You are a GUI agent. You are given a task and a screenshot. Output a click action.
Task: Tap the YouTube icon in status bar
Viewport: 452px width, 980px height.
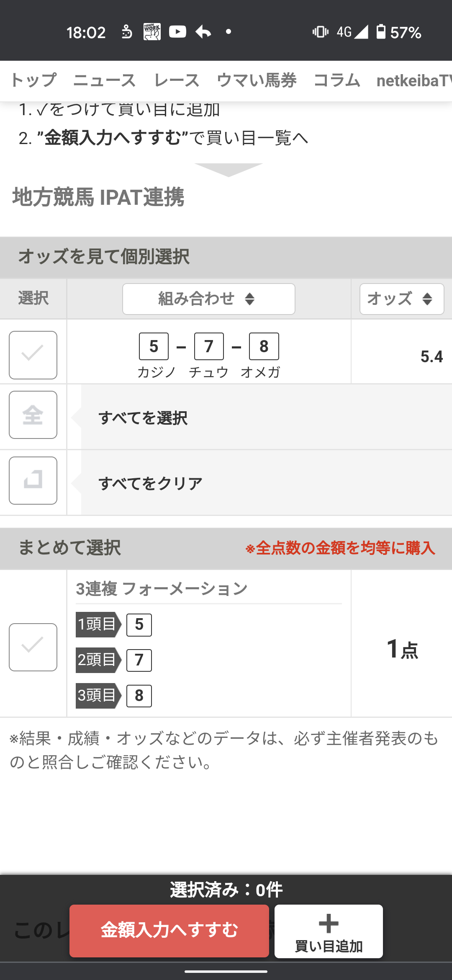pyautogui.click(x=177, y=32)
